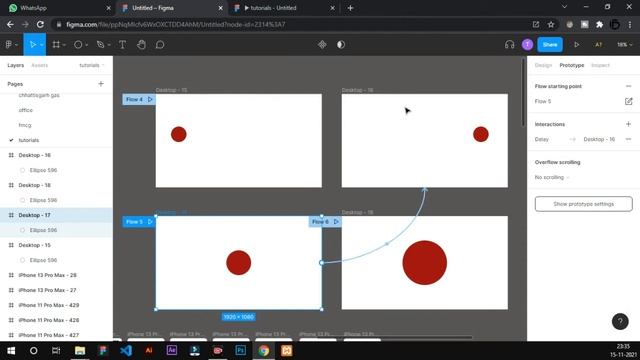Select the office page

point(25,110)
